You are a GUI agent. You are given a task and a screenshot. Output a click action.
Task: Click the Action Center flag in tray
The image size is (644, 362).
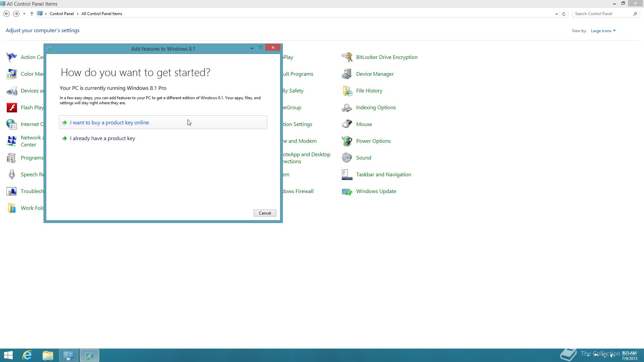point(596,356)
